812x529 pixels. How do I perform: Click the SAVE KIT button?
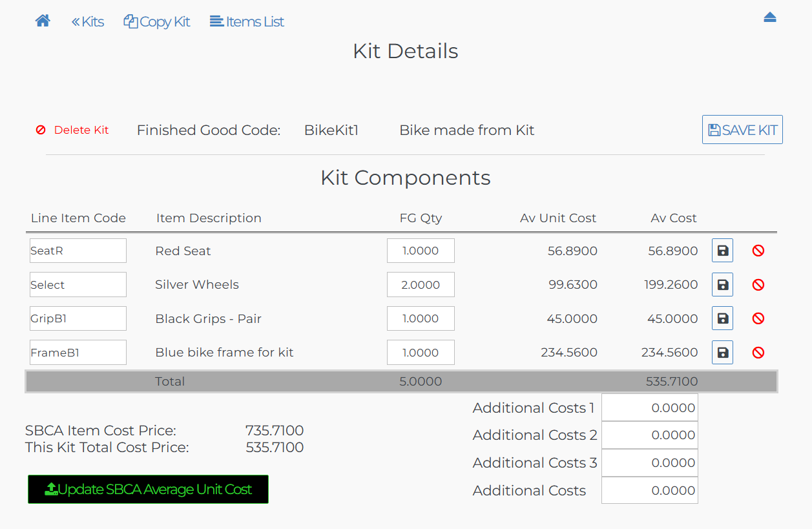click(742, 130)
